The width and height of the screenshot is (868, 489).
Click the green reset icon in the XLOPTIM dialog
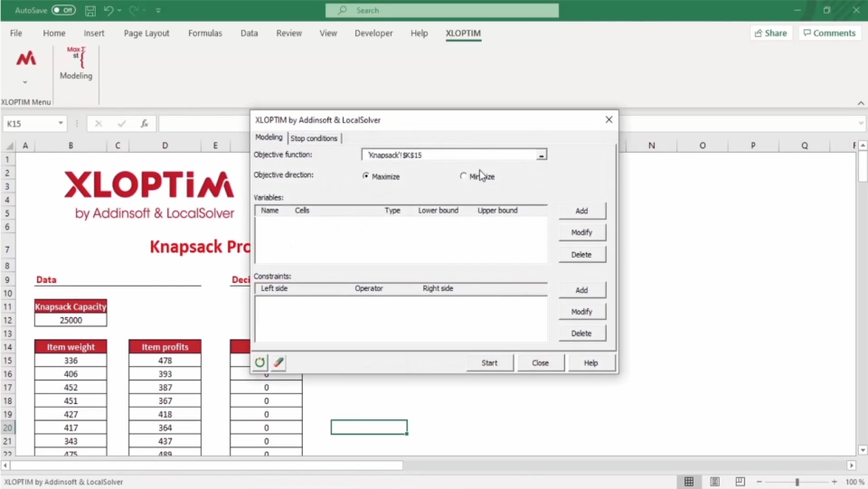coord(259,362)
